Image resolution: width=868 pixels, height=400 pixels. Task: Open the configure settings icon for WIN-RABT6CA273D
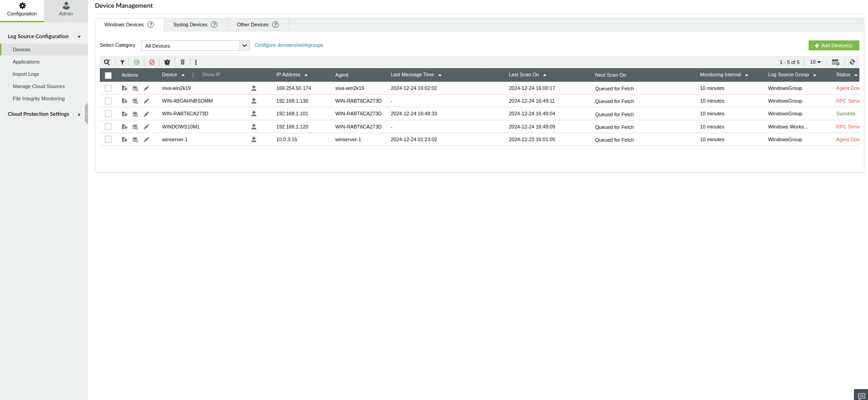point(124,114)
